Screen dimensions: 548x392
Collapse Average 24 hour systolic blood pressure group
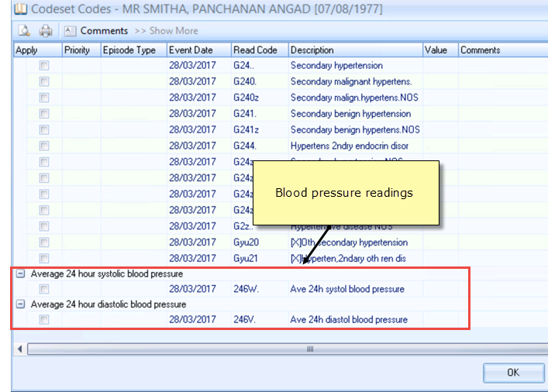point(20,274)
